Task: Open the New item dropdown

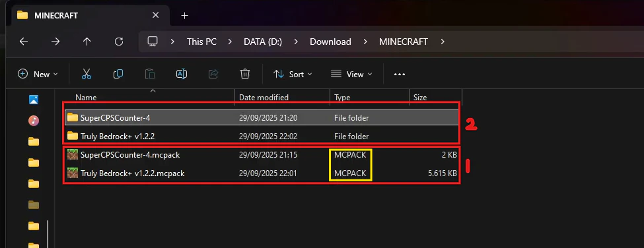Action: (38, 74)
